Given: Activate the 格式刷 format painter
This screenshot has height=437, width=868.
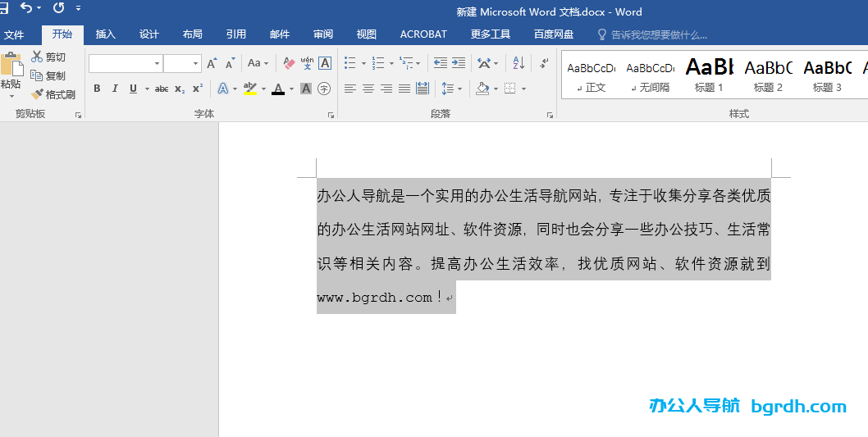Looking at the screenshot, I should coord(53,94).
